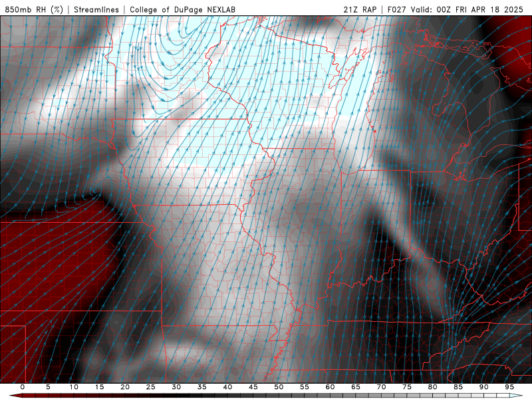Click the "55" value on the RH scale

tap(305, 387)
